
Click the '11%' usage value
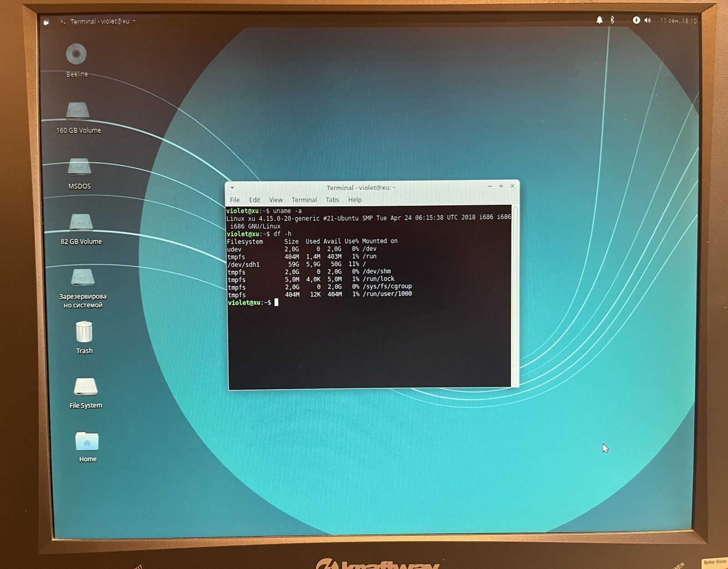tap(354, 264)
